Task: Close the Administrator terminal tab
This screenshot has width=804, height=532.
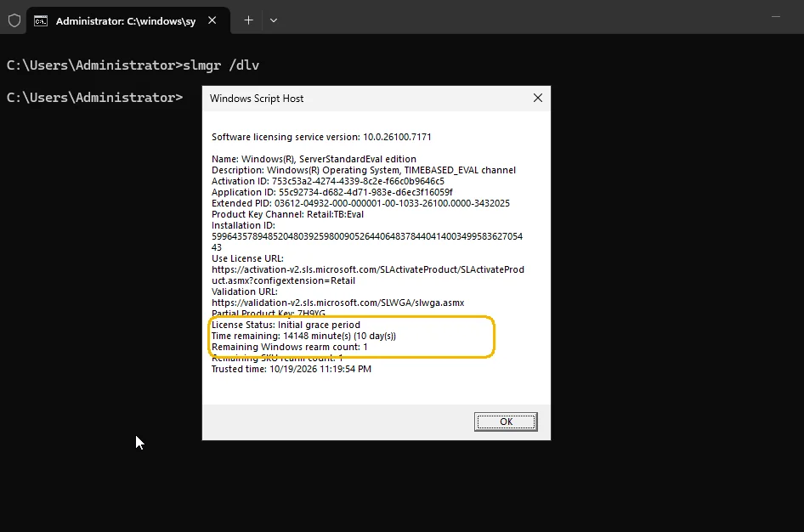Action: [x=212, y=20]
